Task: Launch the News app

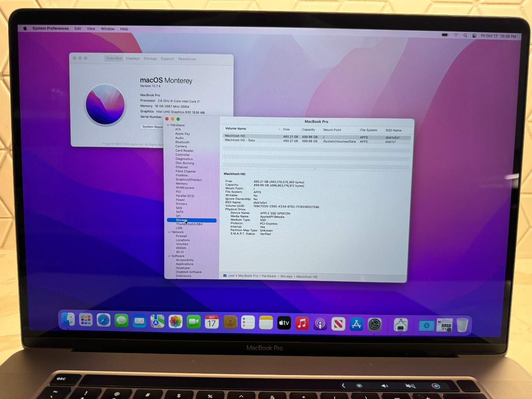Action: click(x=338, y=324)
